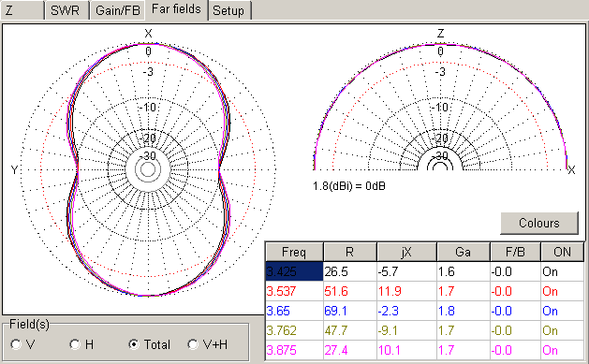Click Ga value 1.6

pos(464,271)
